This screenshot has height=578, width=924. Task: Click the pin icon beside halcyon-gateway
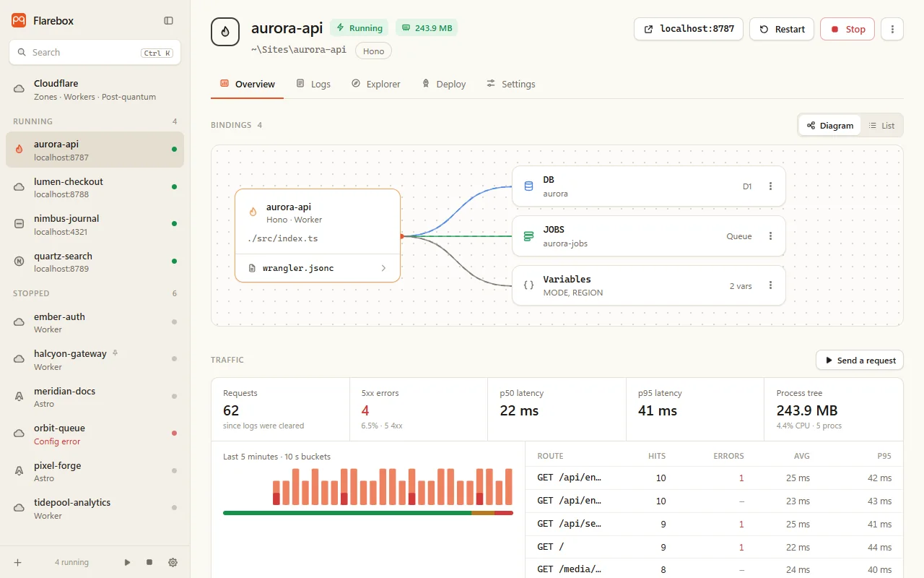[115, 353]
